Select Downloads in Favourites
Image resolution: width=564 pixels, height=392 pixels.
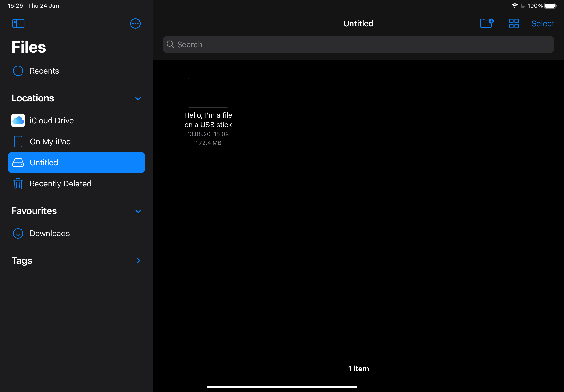[x=50, y=233]
